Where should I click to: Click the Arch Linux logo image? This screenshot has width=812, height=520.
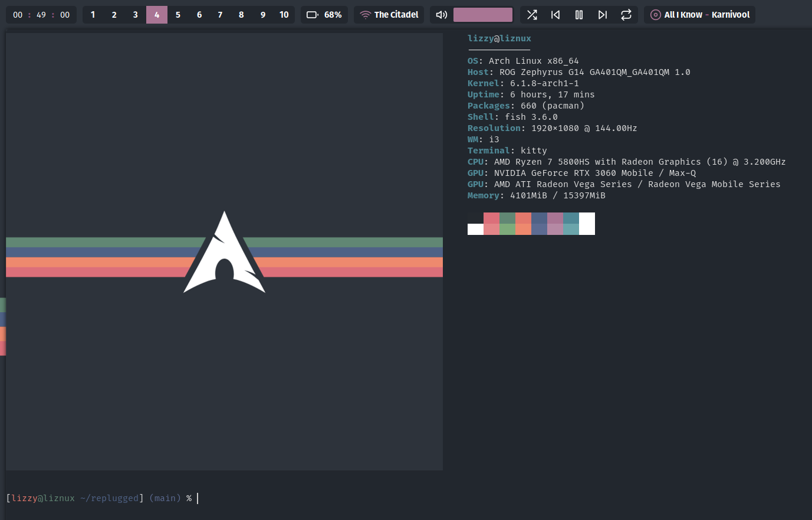[224, 252]
